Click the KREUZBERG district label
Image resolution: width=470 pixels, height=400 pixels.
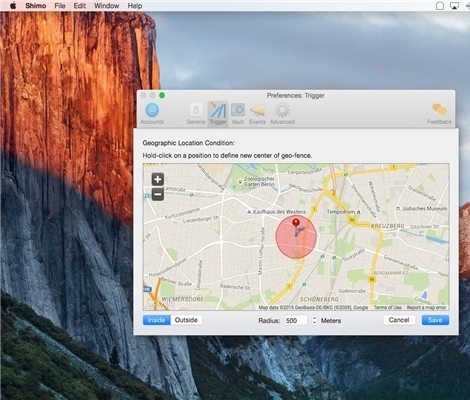pyautogui.click(x=387, y=226)
